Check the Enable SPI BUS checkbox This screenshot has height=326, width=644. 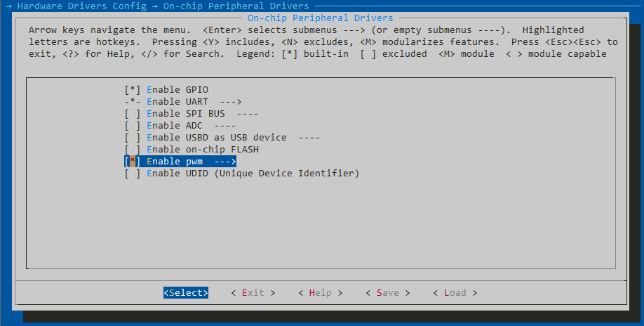tap(133, 114)
